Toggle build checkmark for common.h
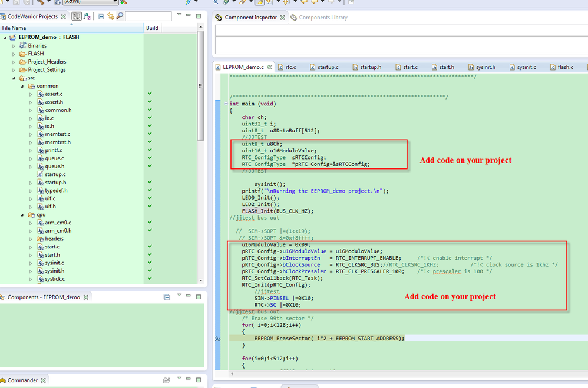 point(150,110)
